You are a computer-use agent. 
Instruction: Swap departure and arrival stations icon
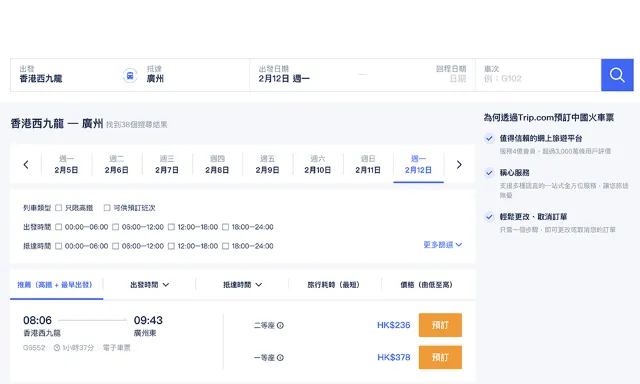[x=130, y=75]
